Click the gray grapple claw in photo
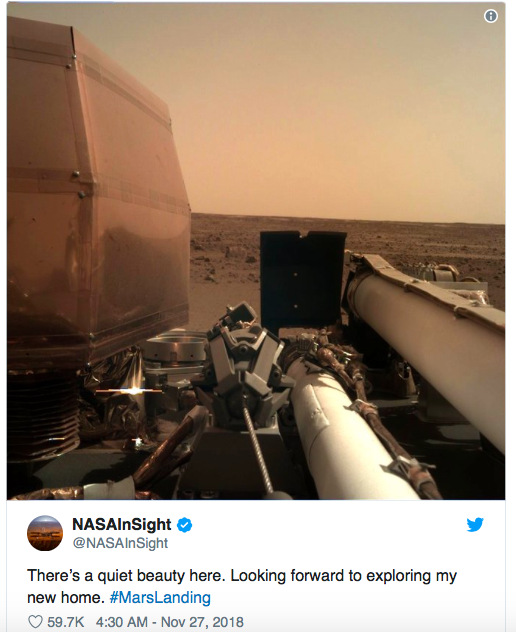Screen dimensions: 516x632 (x=246, y=363)
